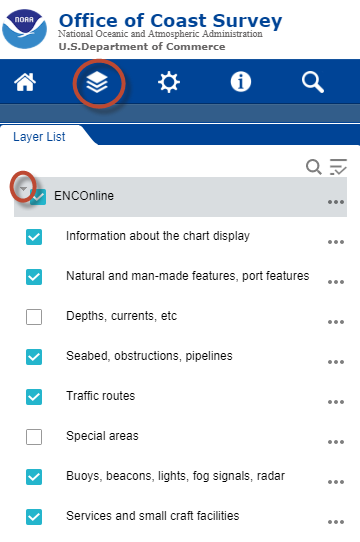
Task: Open more options for Traffic routes
Action: pyautogui.click(x=335, y=402)
